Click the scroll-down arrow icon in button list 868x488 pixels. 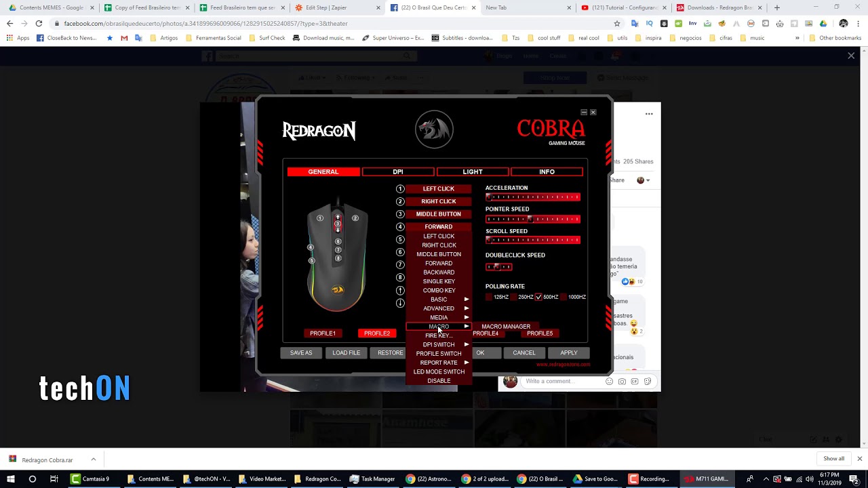coord(400,303)
